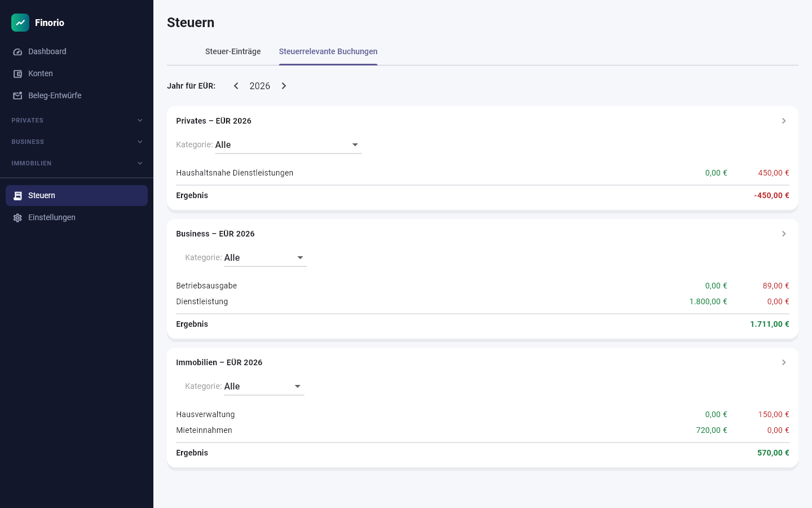Click the Finorio logo icon
The width and height of the screenshot is (812, 508).
pyautogui.click(x=20, y=23)
